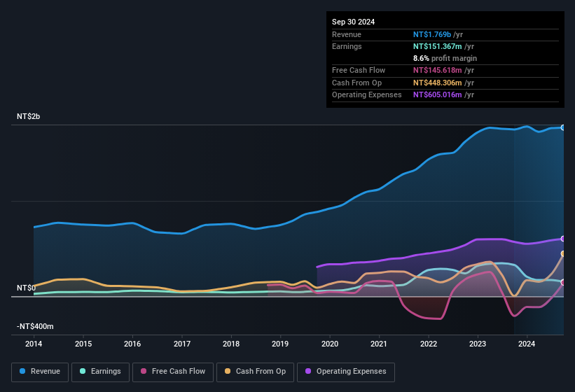
Task: Click the 2016 x-axis label
Action: point(132,344)
